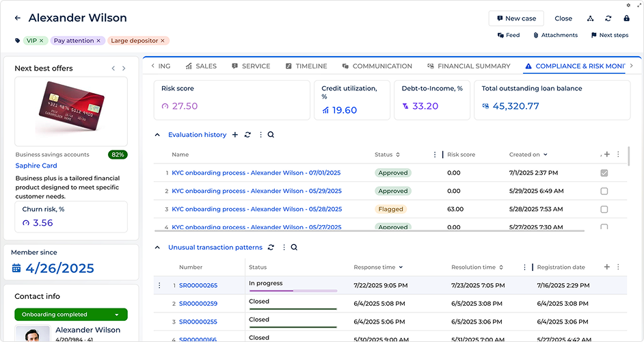The width and height of the screenshot is (644, 342).
Task: Switch to the Financial Summary tab
Action: (469, 66)
